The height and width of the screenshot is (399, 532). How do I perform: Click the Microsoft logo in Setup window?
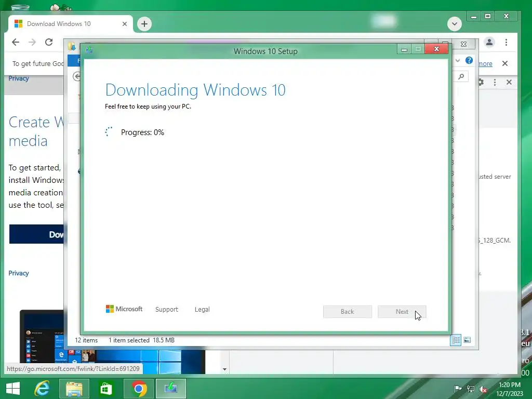pos(124,309)
